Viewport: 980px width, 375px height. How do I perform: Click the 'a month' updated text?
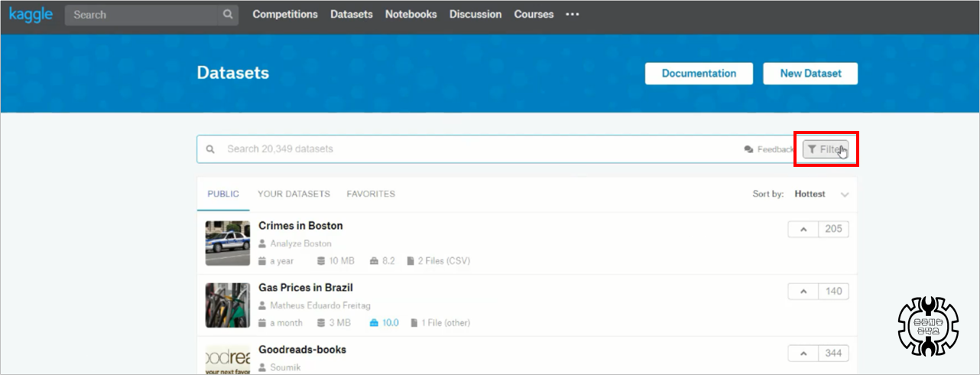click(286, 323)
